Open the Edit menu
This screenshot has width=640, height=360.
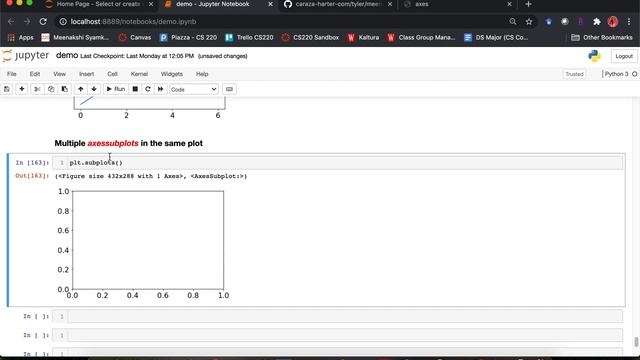(x=35, y=74)
